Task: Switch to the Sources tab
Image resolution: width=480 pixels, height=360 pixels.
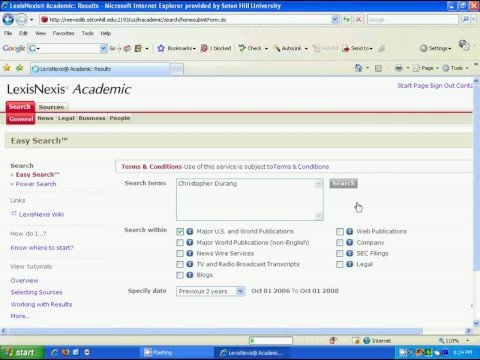Action: (51, 107)
